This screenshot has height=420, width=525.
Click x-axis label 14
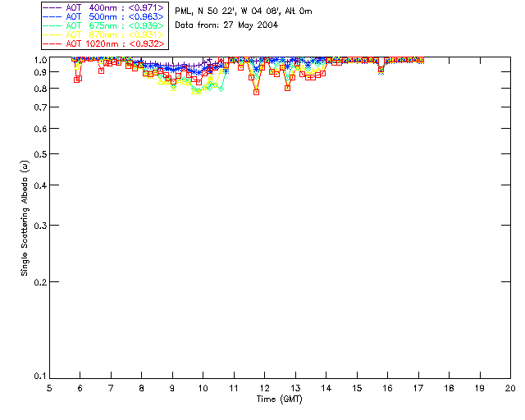point(326,388)
